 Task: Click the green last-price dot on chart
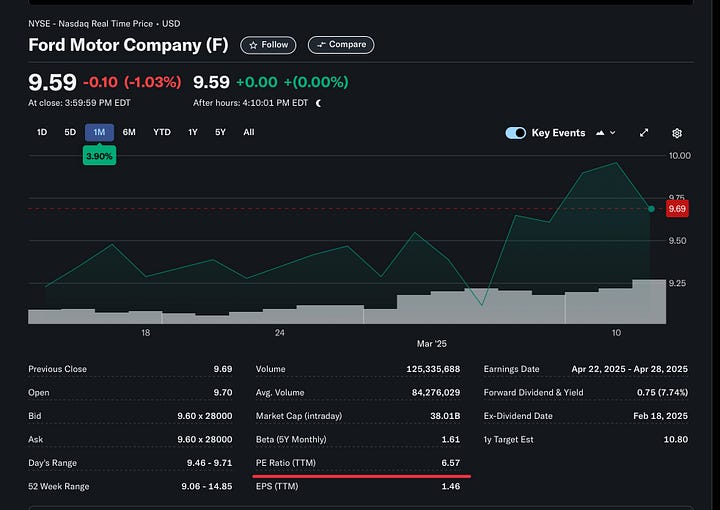coord(651,209)
